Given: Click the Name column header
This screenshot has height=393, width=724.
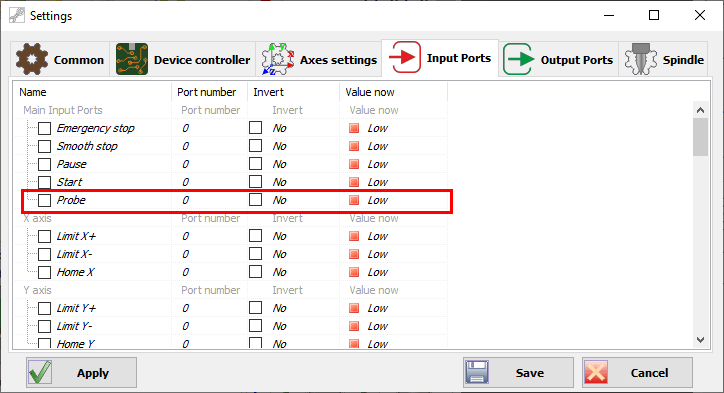Looking at the screenshot, I should tap(92, 92).
